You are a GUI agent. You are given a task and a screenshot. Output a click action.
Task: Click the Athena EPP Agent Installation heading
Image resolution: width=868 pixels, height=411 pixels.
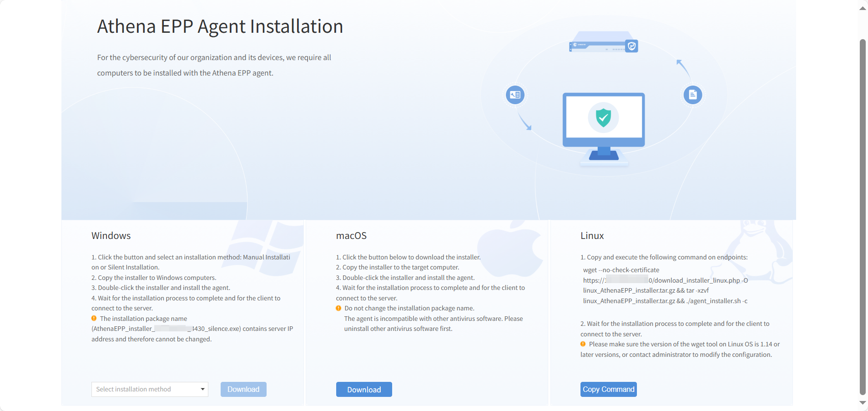point(220,26)
